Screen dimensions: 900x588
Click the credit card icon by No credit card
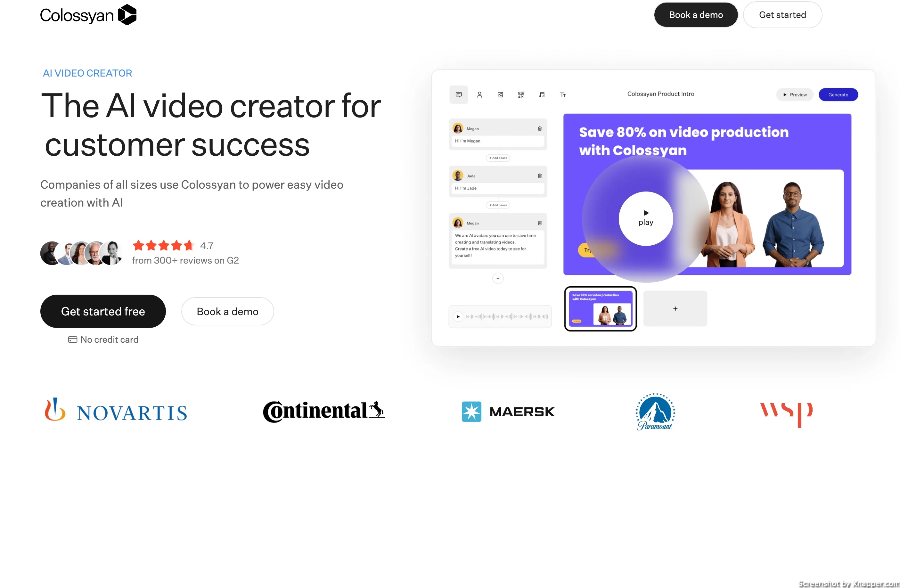coord(73,339)
